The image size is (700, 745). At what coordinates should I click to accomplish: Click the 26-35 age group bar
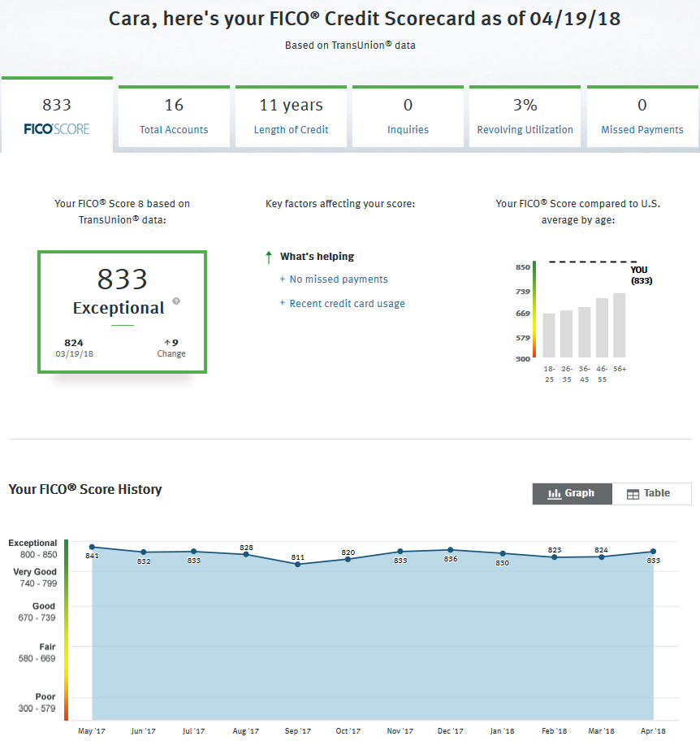pos(567,334)
